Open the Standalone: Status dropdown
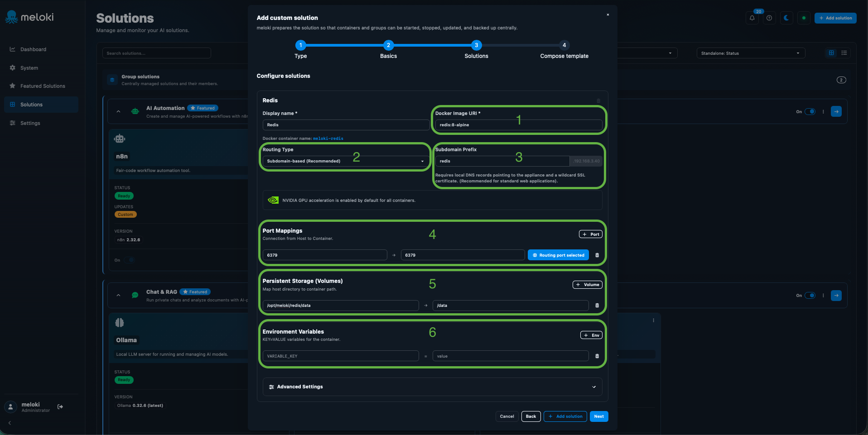 [x=751, y=53]
